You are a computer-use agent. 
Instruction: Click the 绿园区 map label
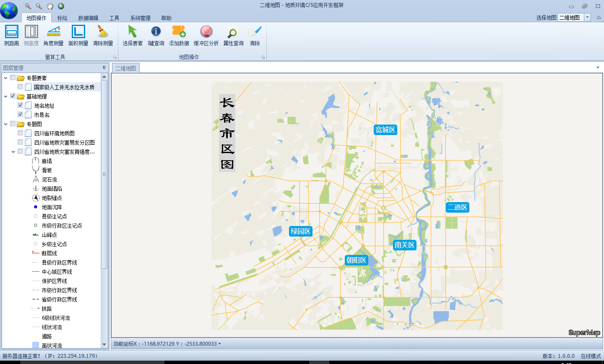tap(301, 231)
